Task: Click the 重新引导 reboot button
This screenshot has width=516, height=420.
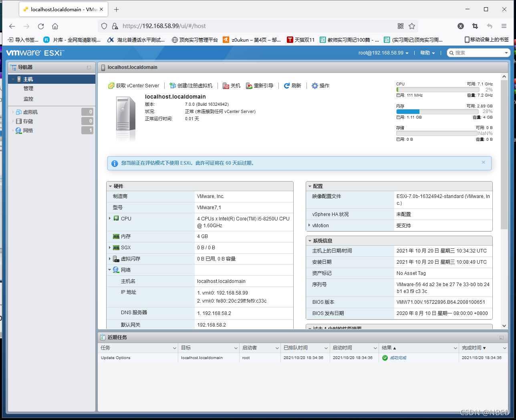Action: 260,86
